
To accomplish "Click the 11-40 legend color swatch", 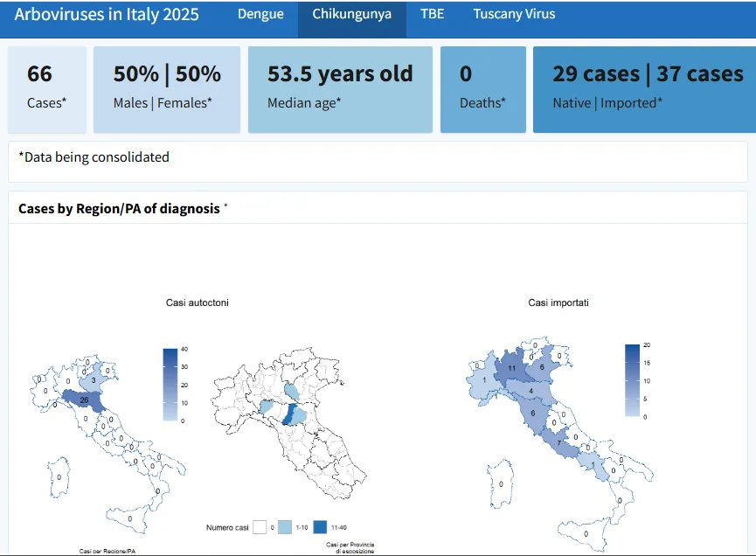I will pyautogui.click(x=320, y=527).
